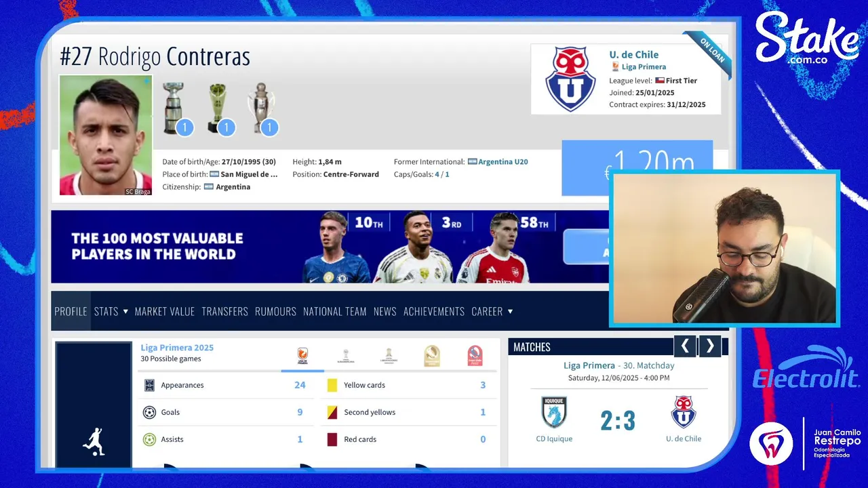The width and height of the screenshot is (868, 488).
Task: Select the Liga de Primera competition icon
Action: pos(302,356)
